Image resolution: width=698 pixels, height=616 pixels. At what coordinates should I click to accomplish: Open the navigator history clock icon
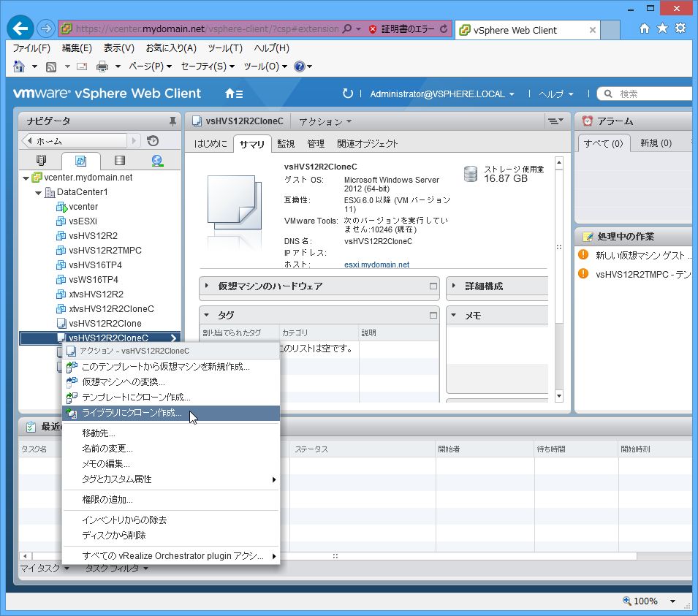[153, 141]
